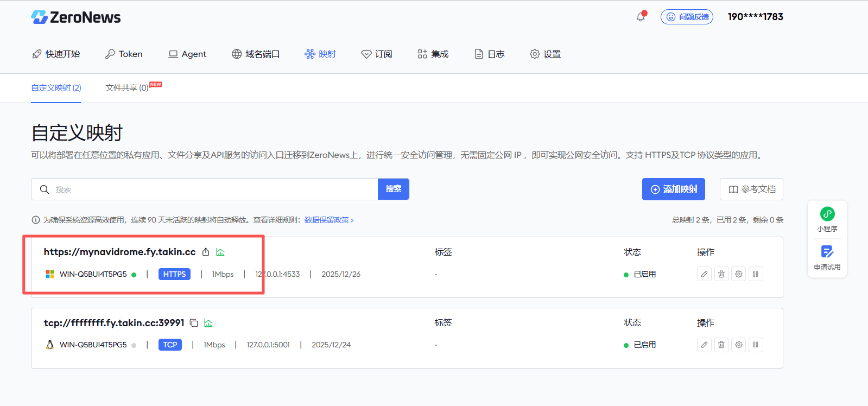Image resolution: width=868 pixels, height=406 pixels.
Task: Click 127.0.0.1:5001 local address text
Action: 268,345
